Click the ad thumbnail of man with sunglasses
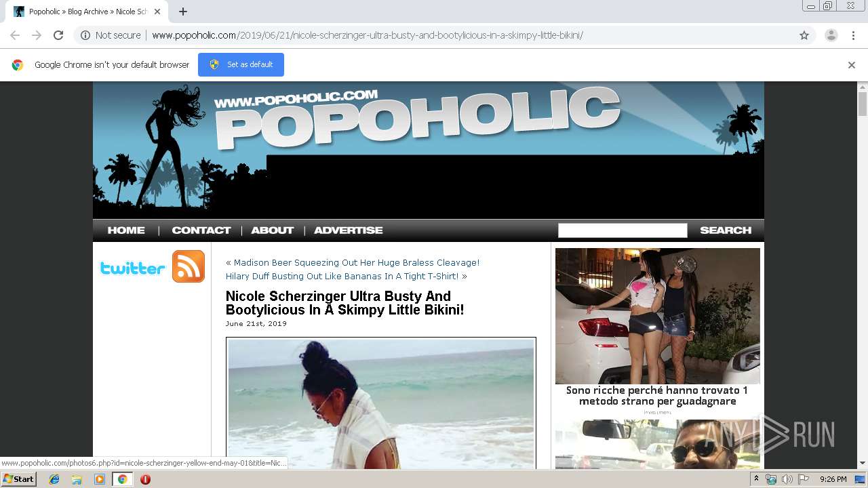The width and height of the screenshot is (868, 488). (658, 444)
